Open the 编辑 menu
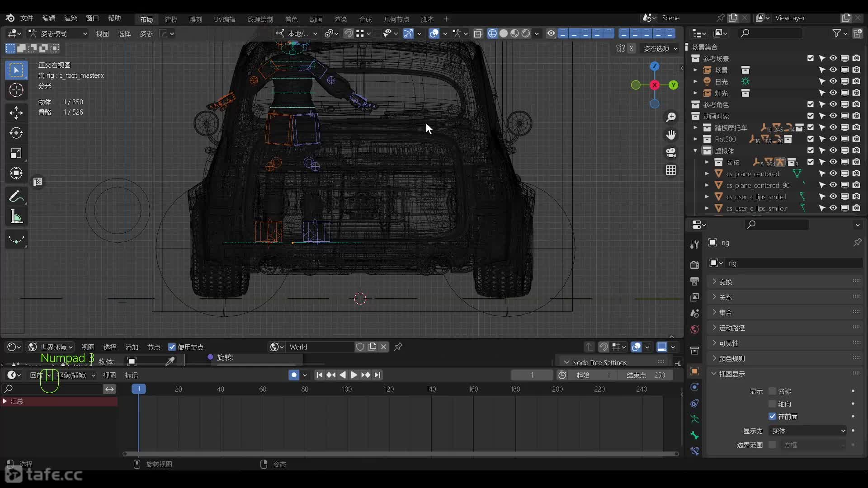Image resolution: width=868 pixels, height=488 pixels. coord(48,18)
